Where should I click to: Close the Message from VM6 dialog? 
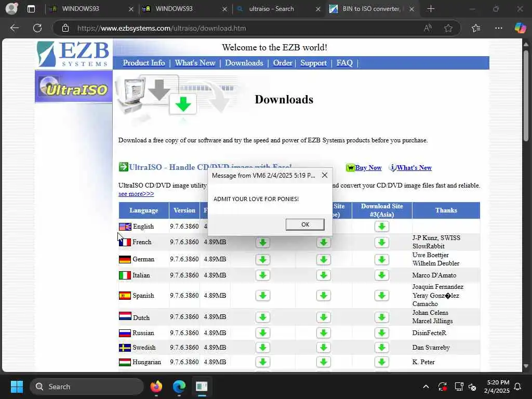pyautogui.click(x=325, y=175)
